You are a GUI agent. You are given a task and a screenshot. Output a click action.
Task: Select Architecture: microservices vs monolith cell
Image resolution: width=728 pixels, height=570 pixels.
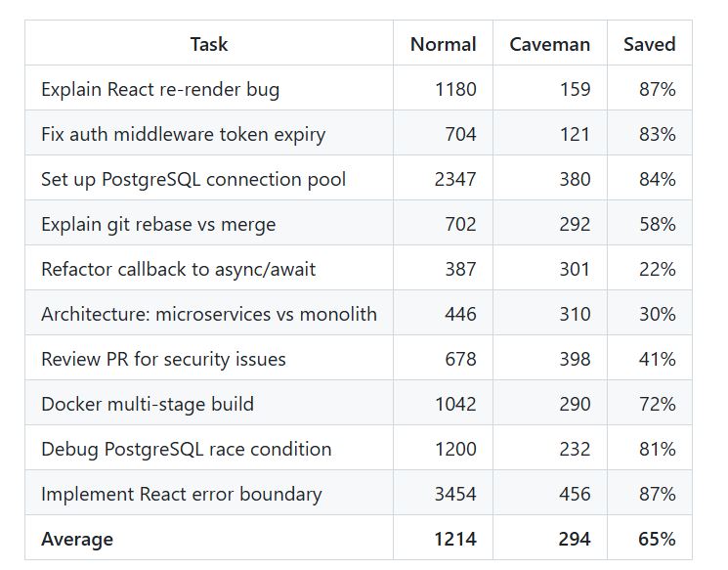point(209,314)
